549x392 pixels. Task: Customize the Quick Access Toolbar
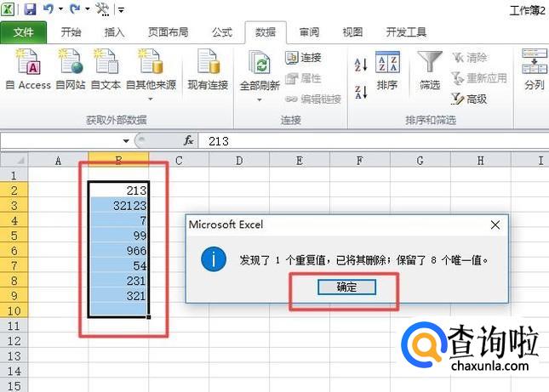click(x=121, y=10)
